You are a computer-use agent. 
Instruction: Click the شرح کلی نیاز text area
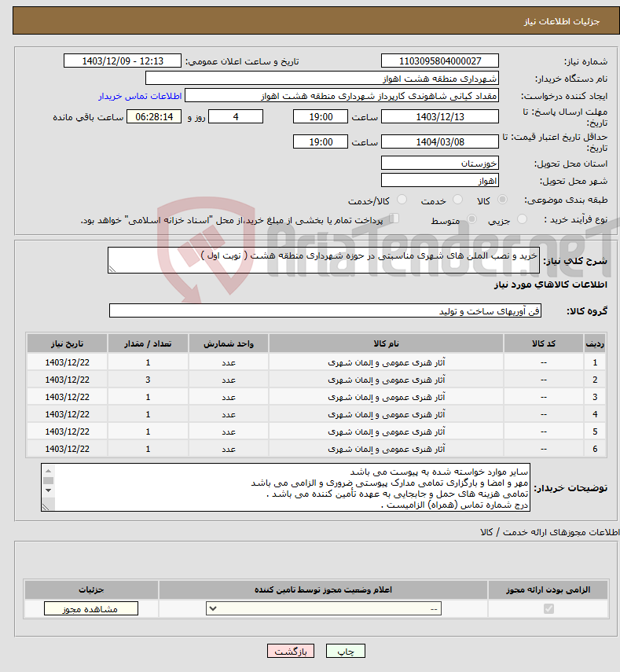pyautogui.click(x=324, y=260)
